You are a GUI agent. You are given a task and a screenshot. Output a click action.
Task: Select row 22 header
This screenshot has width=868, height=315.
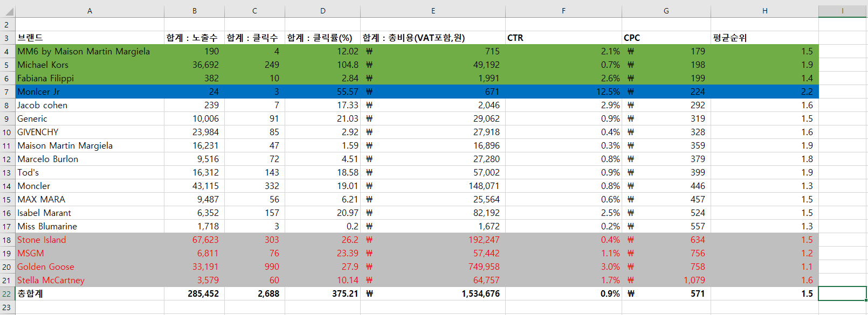pos(7,293)
